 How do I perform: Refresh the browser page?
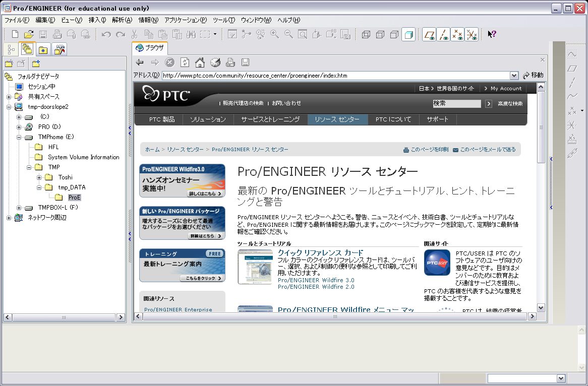point(185,62)
